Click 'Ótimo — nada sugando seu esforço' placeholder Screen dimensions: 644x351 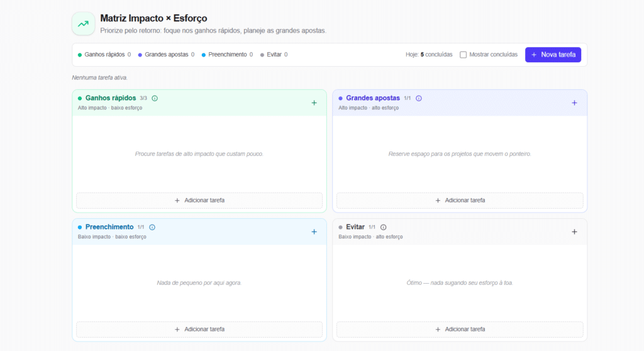(460, 283)
